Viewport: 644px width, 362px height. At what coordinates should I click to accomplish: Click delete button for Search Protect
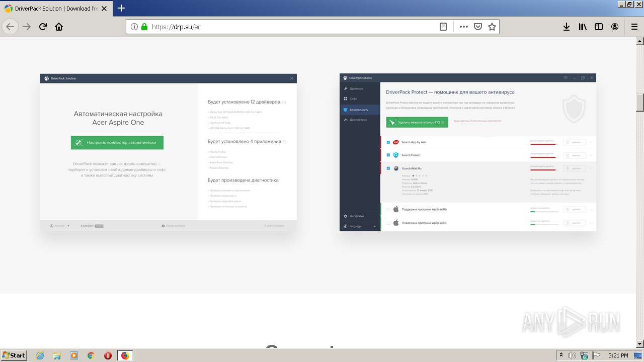[x=574, y=155]
